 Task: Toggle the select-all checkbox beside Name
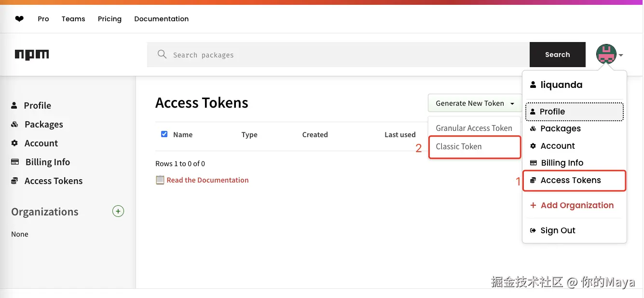(164, 134)
